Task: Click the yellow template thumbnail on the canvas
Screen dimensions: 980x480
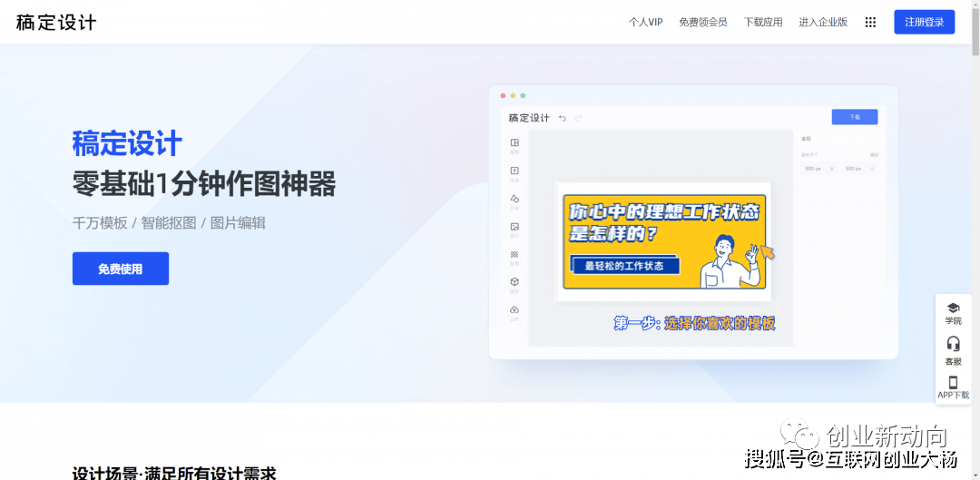Action: tap(663, 242)
